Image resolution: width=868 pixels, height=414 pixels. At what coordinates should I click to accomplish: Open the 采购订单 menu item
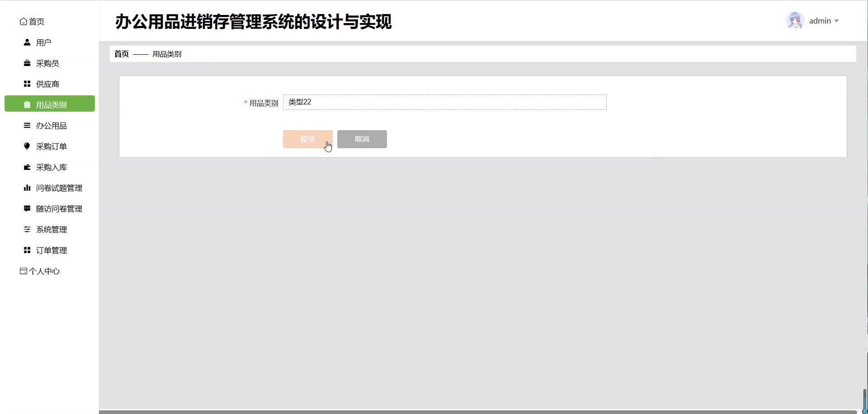[x=50, y=146]
